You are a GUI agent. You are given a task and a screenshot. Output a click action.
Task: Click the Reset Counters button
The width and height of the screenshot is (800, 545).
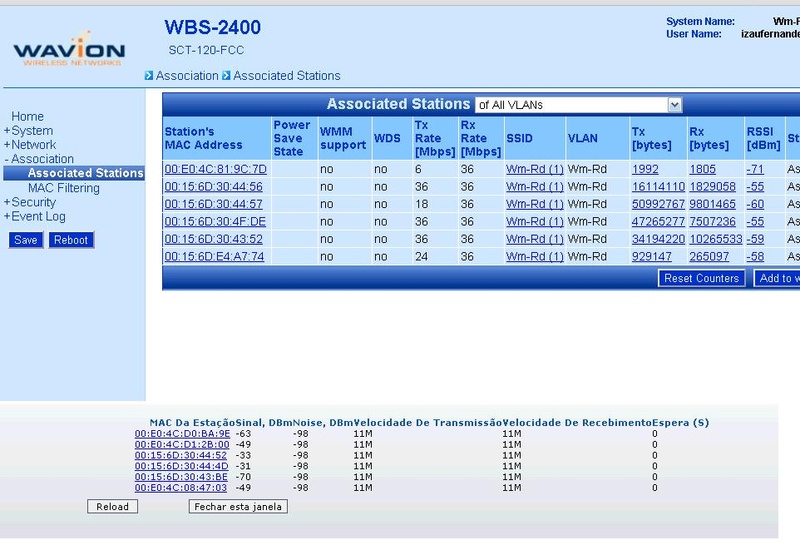point(702,278)
